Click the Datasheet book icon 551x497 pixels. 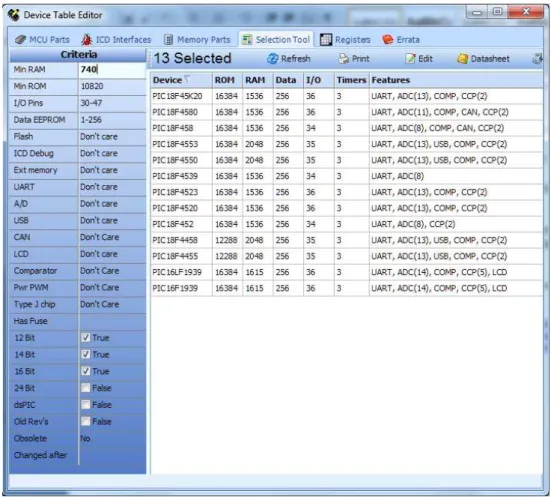tap(462, 59)
